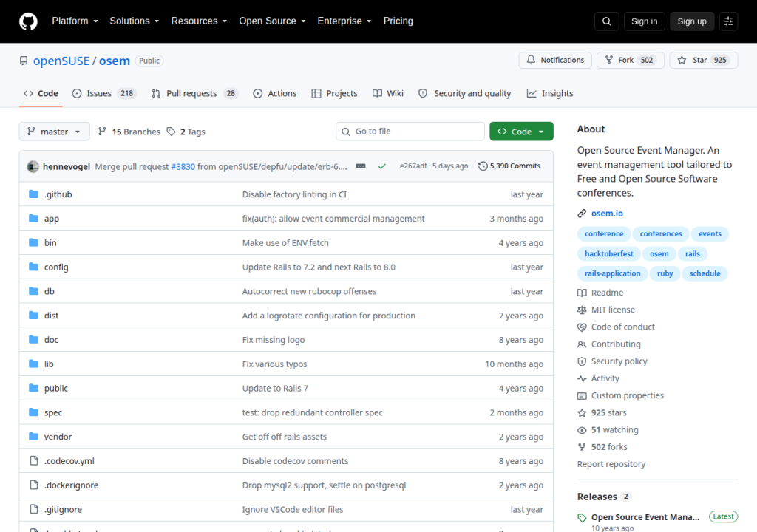Switch to the Pull requests tab

point(194,93)
